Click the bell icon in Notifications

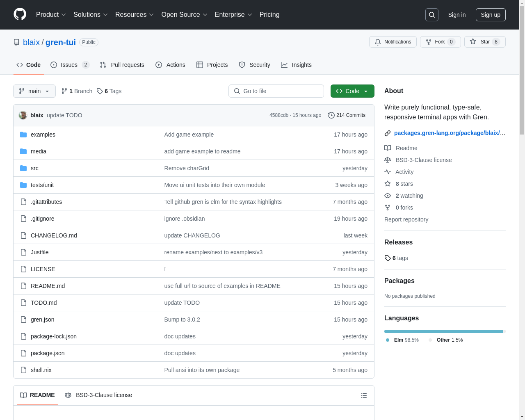378,42
